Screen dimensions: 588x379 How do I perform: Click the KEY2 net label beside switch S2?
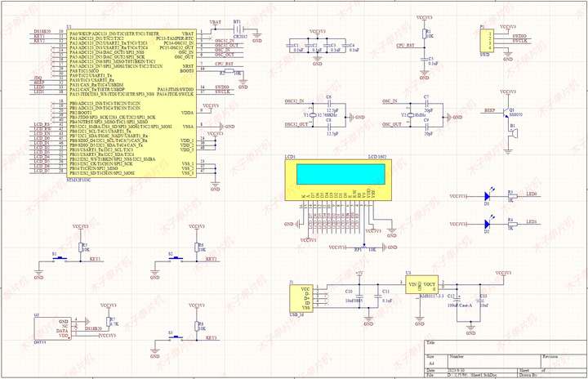[212, 259]
